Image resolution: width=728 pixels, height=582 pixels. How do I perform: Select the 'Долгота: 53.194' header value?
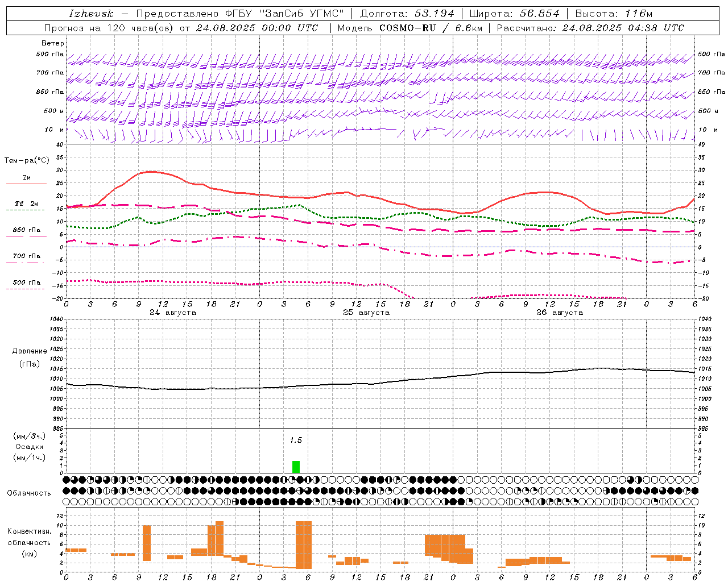click(407, 14)
